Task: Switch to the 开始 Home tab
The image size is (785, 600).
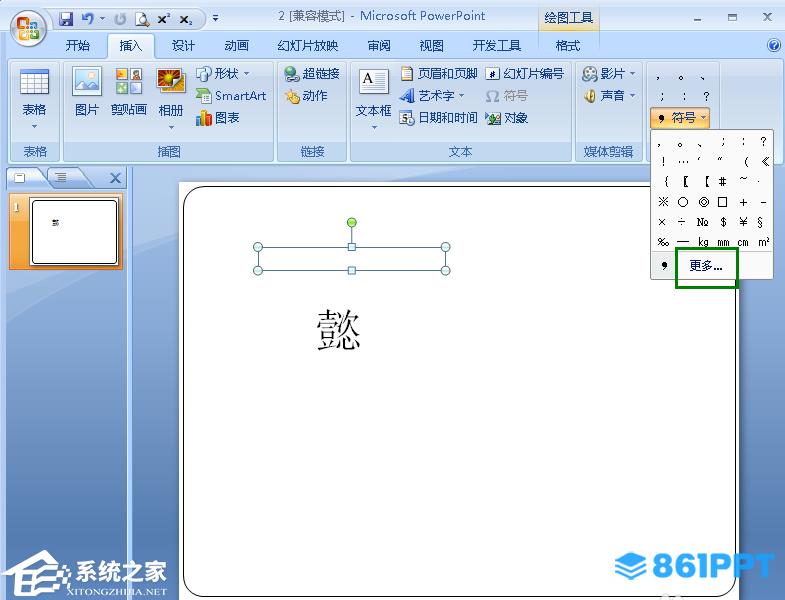Action: tap(78, 46)
